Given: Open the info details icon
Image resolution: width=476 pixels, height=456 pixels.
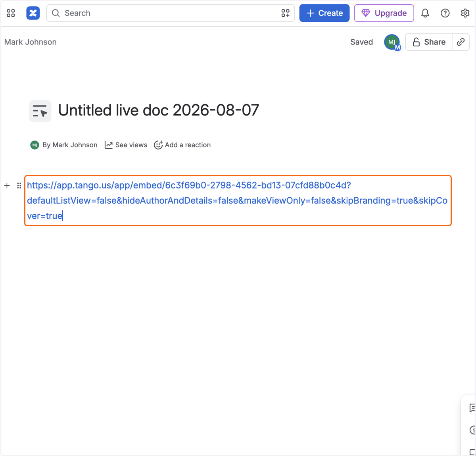Looking at the screenshot, I should [472, 430].
